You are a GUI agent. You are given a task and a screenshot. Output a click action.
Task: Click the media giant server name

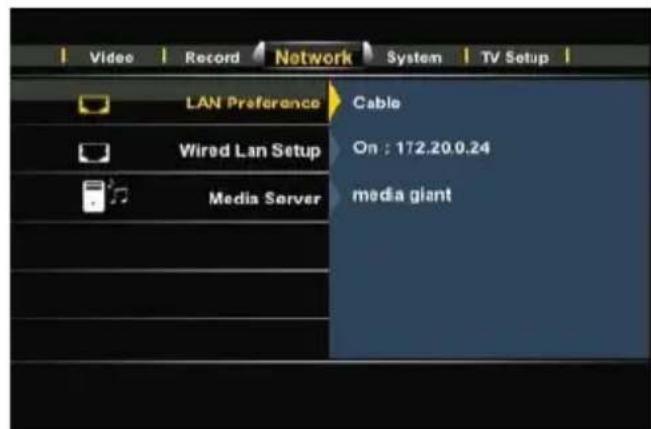coord(401,195)
